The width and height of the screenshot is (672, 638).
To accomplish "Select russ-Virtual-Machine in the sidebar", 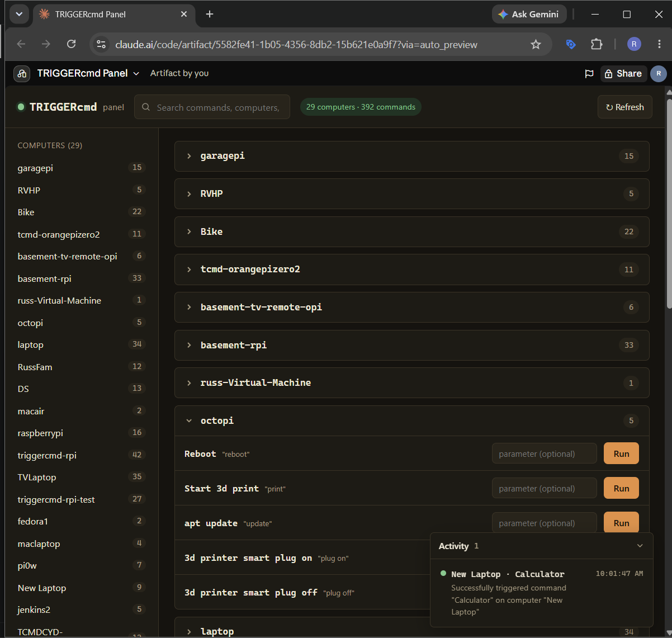I will click(x=82, y=300).
